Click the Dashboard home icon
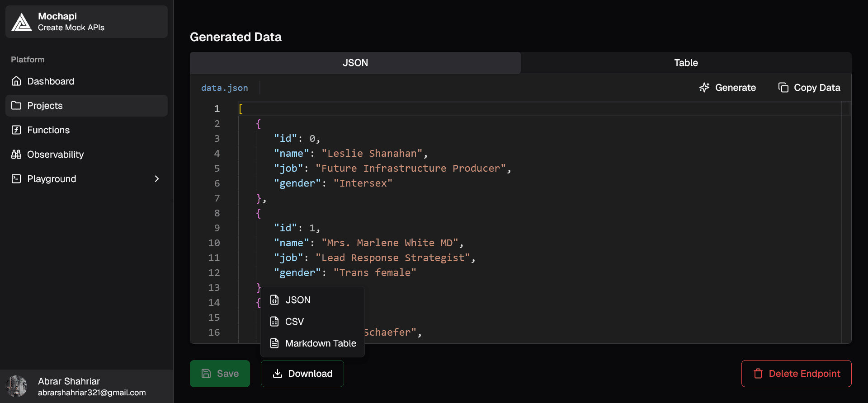 pos(16,81)
